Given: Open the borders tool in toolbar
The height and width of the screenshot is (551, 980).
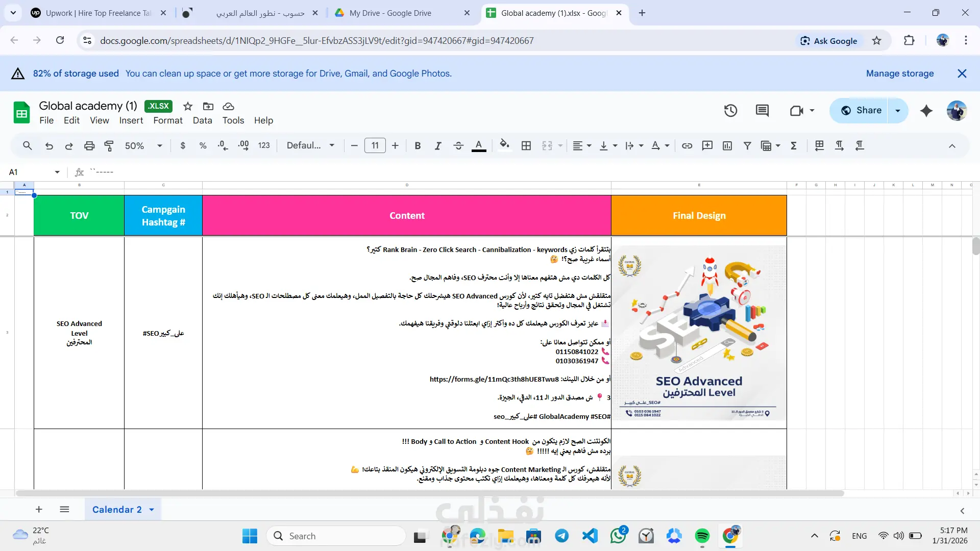Looking at the screenshot, I should tap(526, 146).
